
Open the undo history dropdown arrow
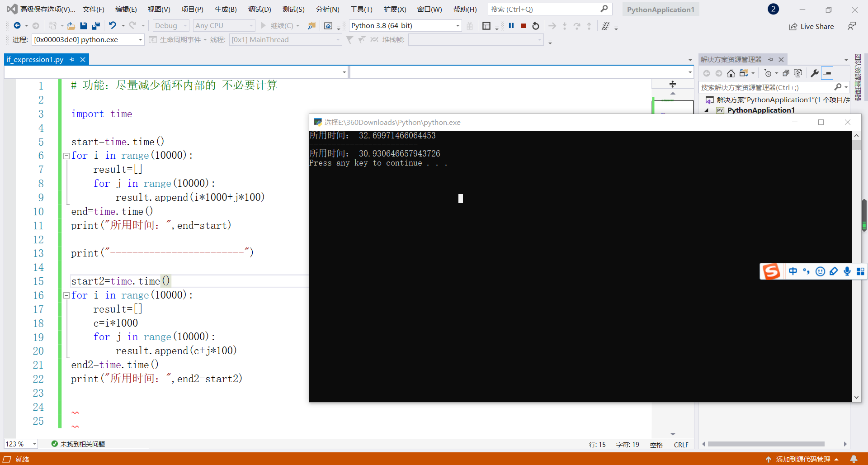(123, 26)
